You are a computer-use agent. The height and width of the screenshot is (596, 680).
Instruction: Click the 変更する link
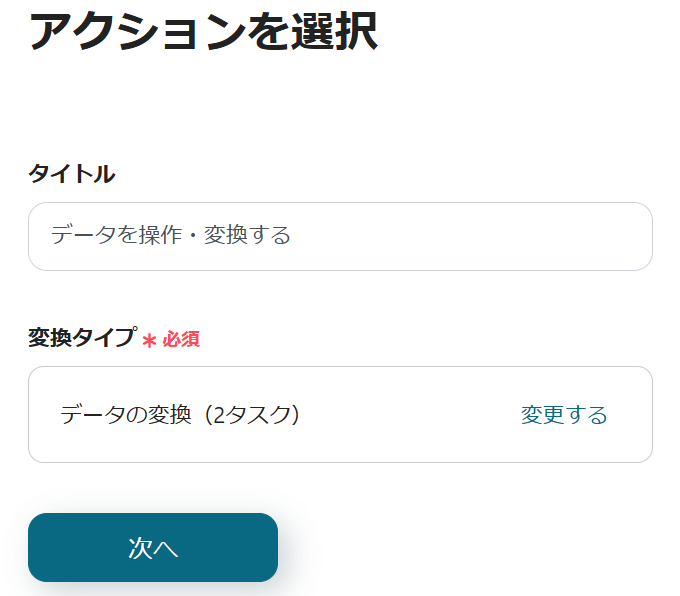point(564,415)
